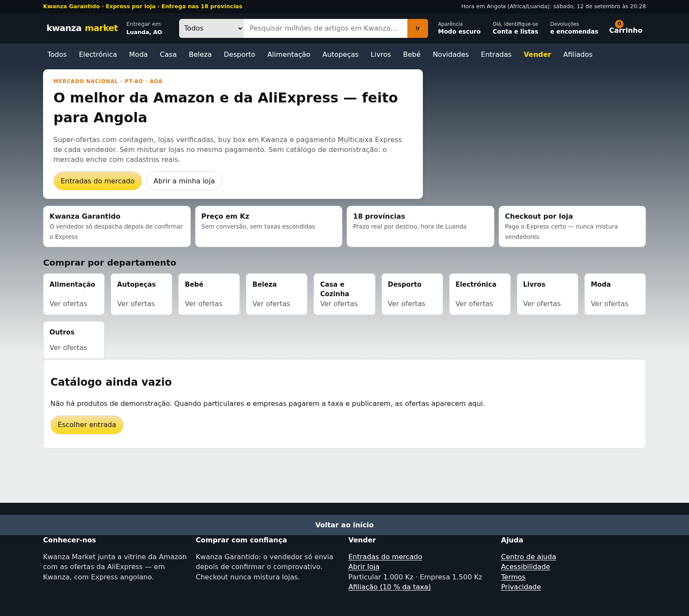689x616 pixels.
Task: Click the yellow Vender nav link
Action: (x=537, y=54)
